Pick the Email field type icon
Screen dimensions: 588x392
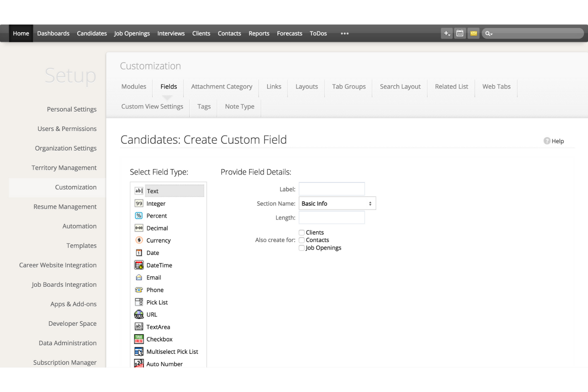point(139,277)
